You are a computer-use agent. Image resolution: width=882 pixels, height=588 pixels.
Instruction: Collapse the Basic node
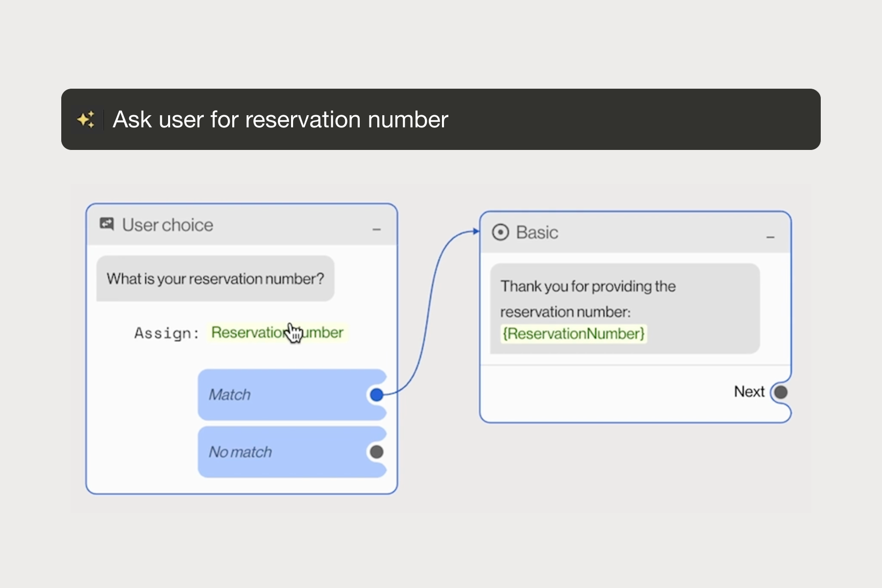(770, 237)
